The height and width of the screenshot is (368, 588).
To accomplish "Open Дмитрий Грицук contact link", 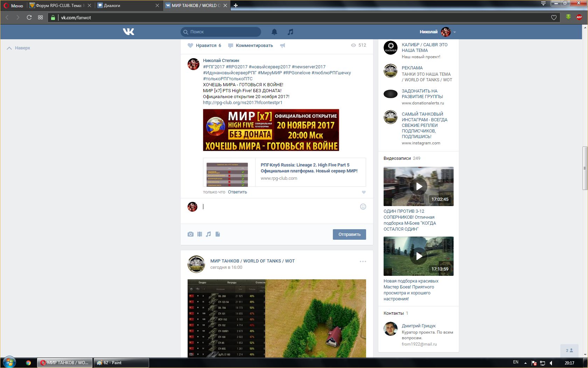I will click(x=419, y=326).
